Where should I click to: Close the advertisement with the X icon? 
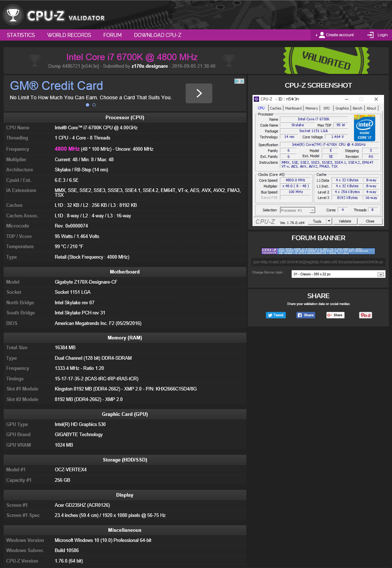242,81
